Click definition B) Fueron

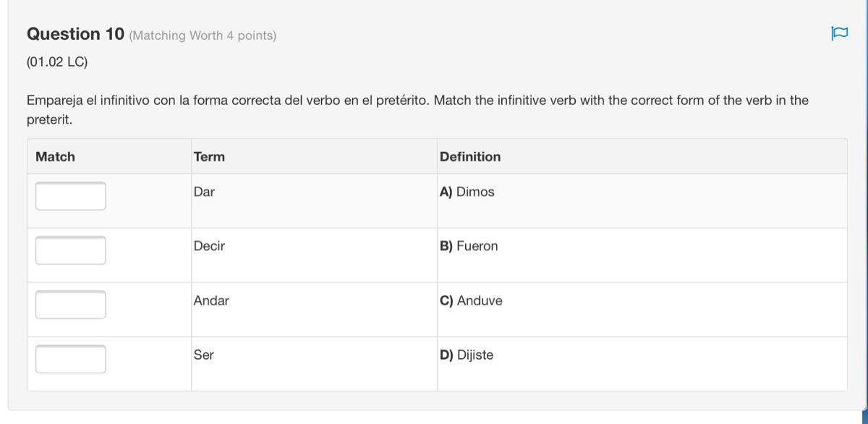(x=469, y=247)
